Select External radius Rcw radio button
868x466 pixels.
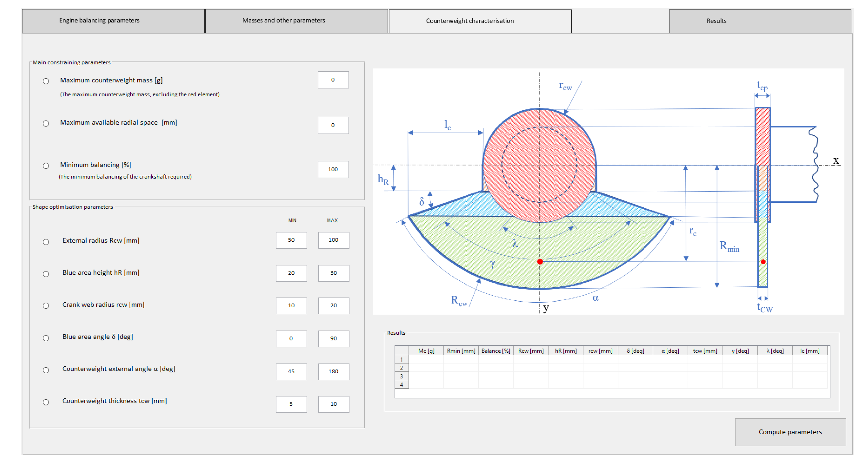(x=46, y=242)
